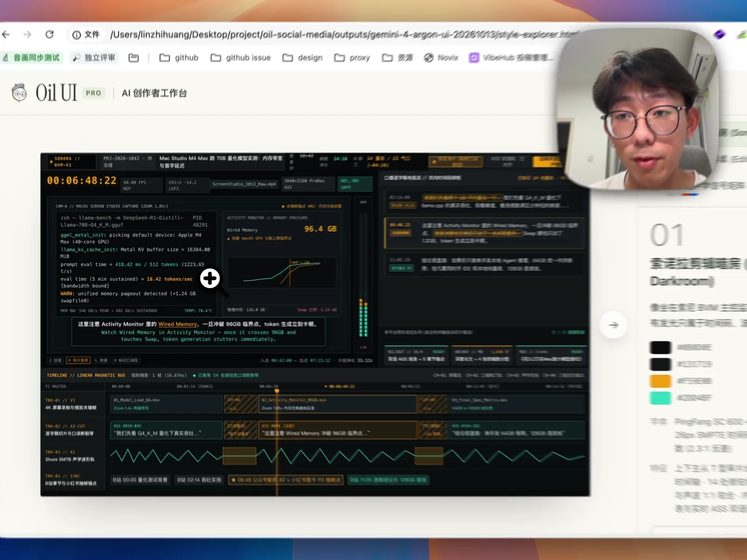Open the github bookmark folder
The height and width of the screenshot is (560, 747).
click(x=179, y=58)
